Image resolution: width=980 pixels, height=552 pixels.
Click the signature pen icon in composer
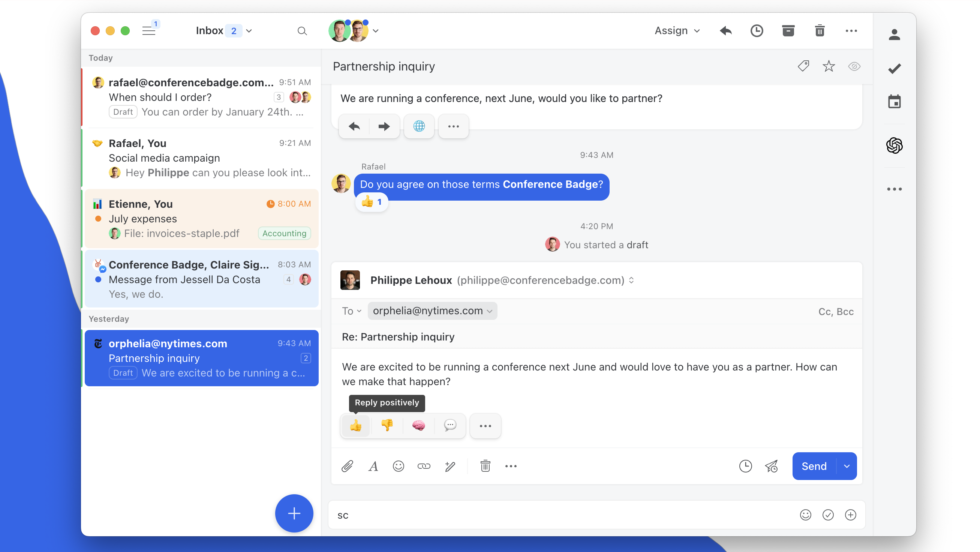point(450,466)
